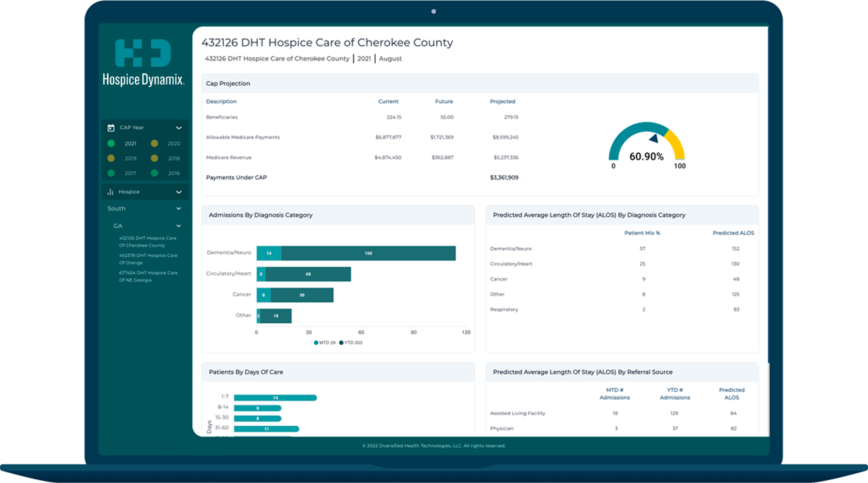This screenshot has width=868, height=483.
Task: Collapse the CAP Year section chevron
Action: click(x=179, y=128)
